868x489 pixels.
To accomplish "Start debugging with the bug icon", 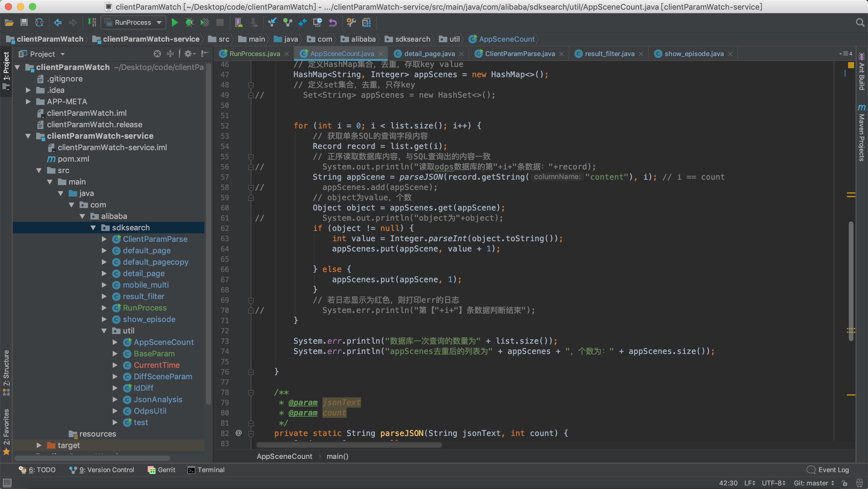I will (x=189, y=23).
